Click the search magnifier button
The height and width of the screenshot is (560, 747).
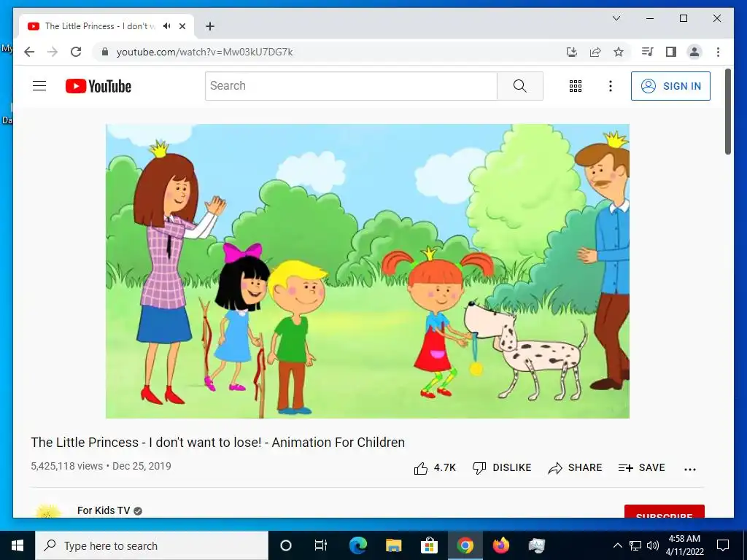pos(519,86)
